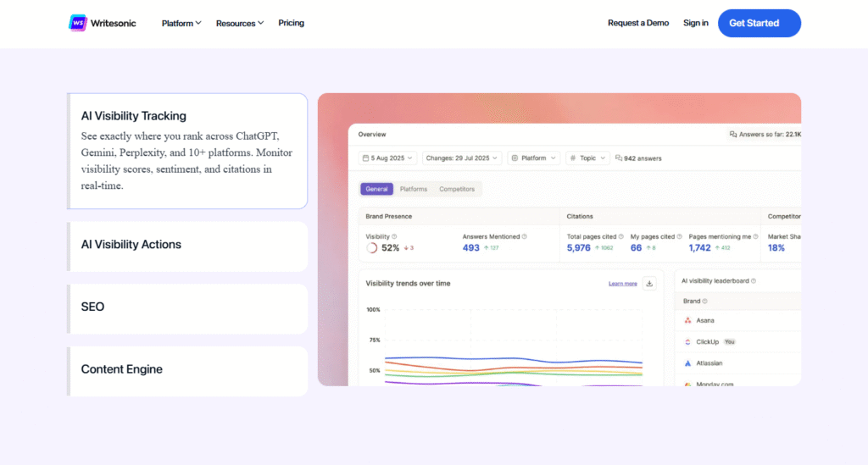The width and height of the screenshot is (868, 465).
Task: Click the Atlassian brand logo icon
Action: [x=687, y=363]
